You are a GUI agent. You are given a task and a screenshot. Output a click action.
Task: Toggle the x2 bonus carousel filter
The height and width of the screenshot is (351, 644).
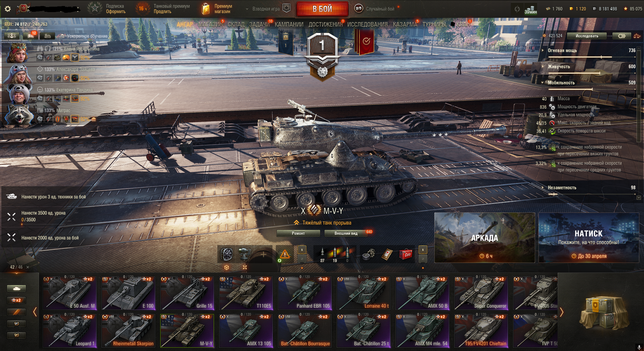coord(16,300)
